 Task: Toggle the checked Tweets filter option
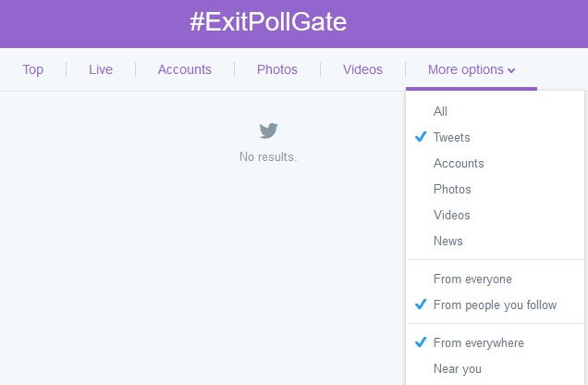point(451,137)
